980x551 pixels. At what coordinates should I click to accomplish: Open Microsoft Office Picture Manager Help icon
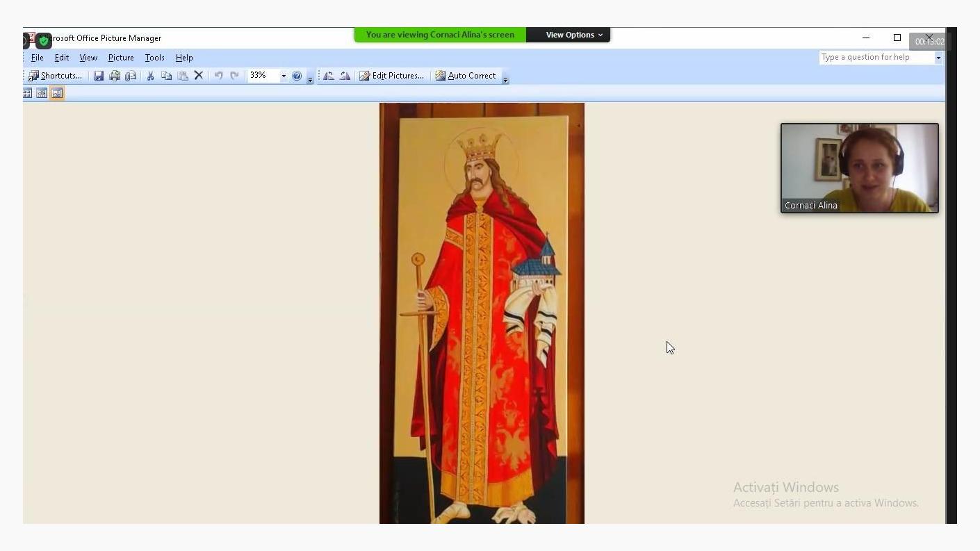pyautogui.click(x=297, y=75)
